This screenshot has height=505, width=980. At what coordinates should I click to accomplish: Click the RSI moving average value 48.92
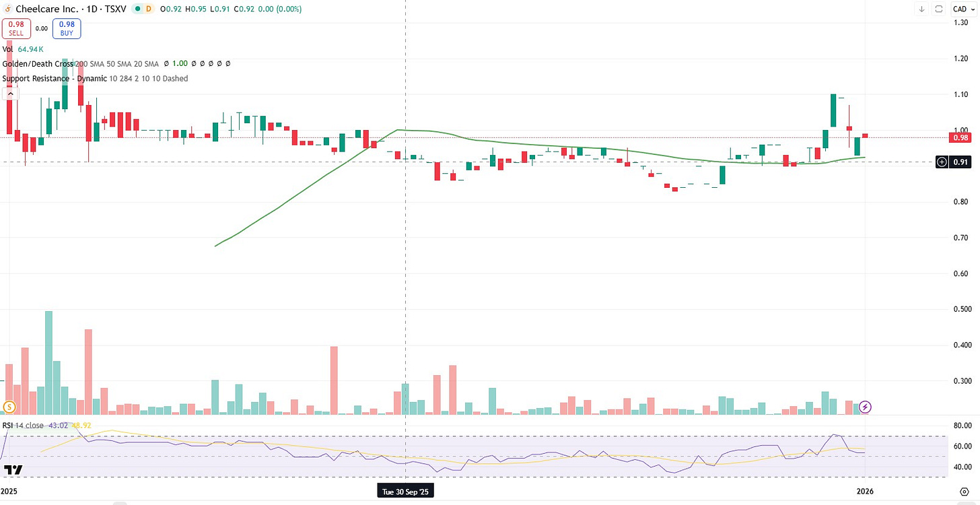81,426
